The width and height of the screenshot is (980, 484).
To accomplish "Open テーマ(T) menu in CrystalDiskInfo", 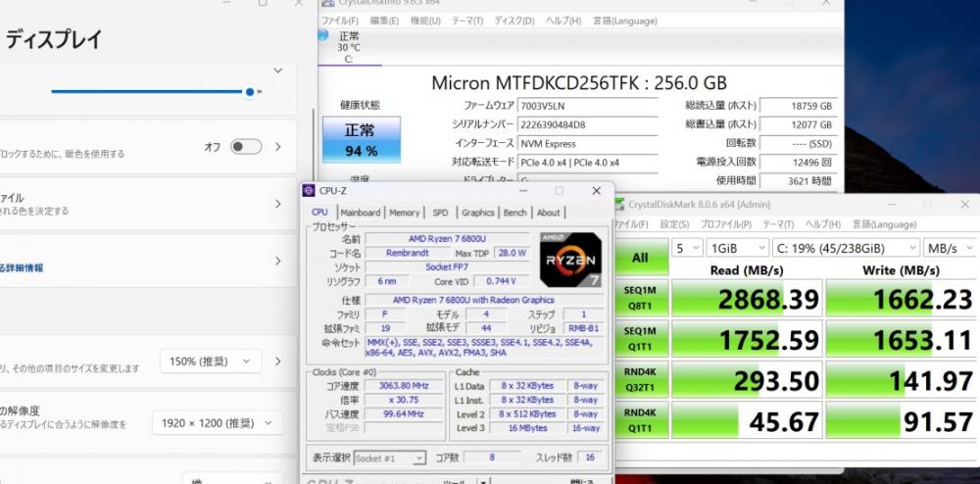I will [466, 21].
